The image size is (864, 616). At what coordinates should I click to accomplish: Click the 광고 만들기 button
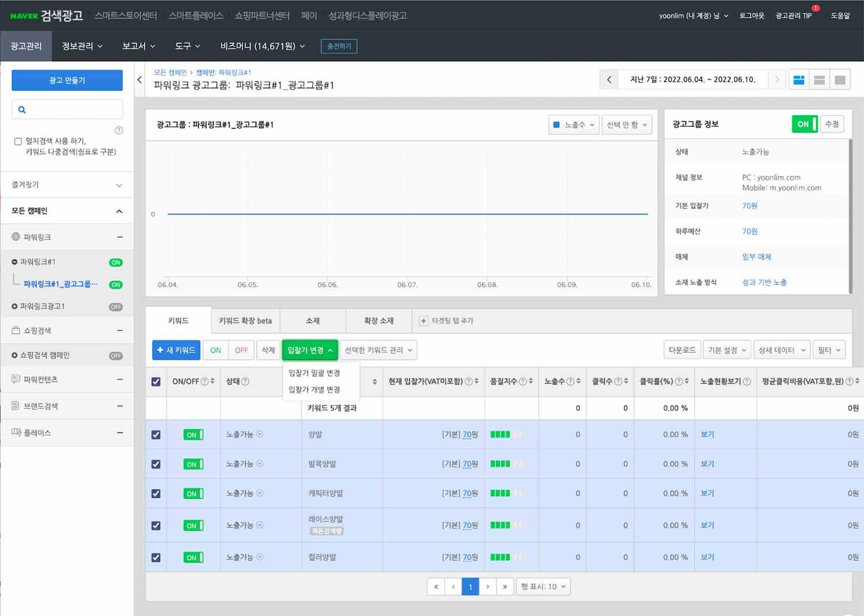(67, 80)
